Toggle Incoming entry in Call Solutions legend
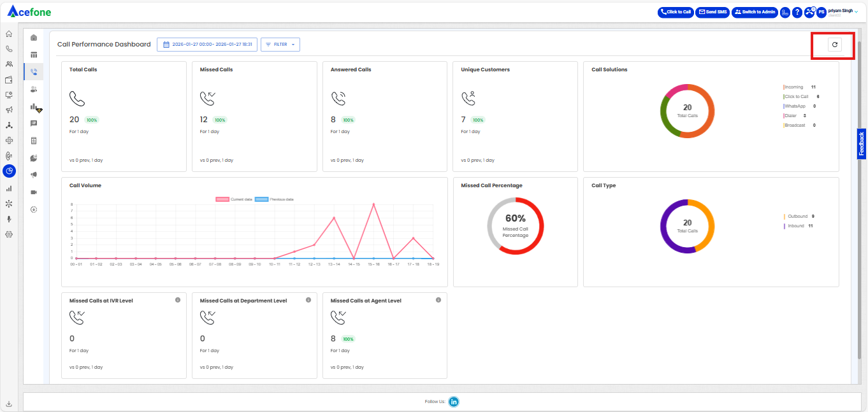The height and width of the screenshot is (412, 868). point(793,87)
